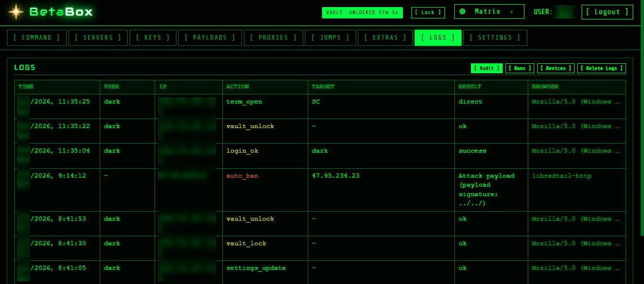Open the EXTRAS tab
This screenshot has height=284, width=644.
[x=385, y=38]
